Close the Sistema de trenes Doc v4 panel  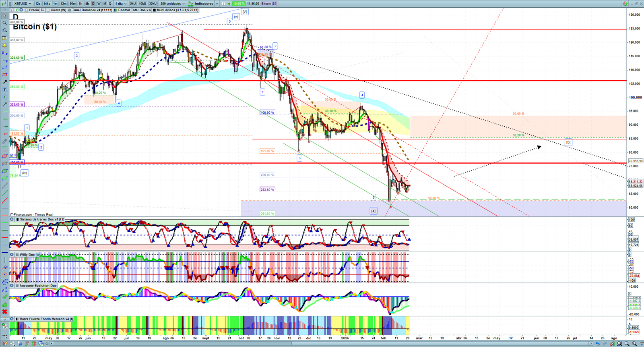coord(12,220)
